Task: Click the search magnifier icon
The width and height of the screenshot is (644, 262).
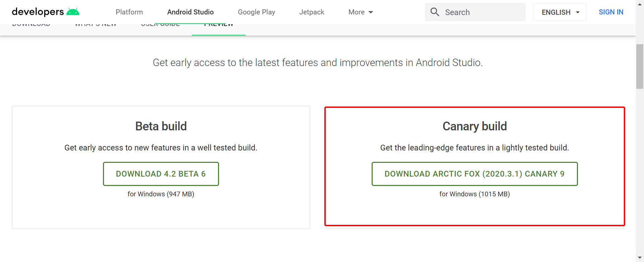Action: click(435, 12)
